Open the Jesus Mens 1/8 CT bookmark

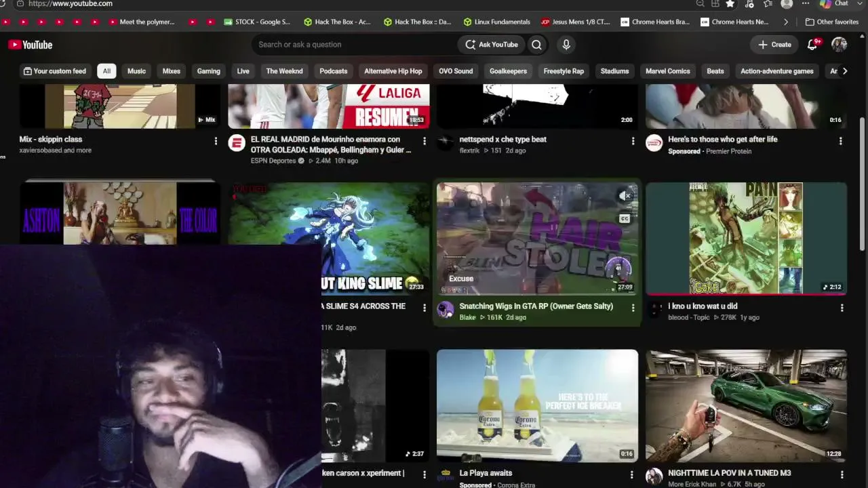(576, 22)
